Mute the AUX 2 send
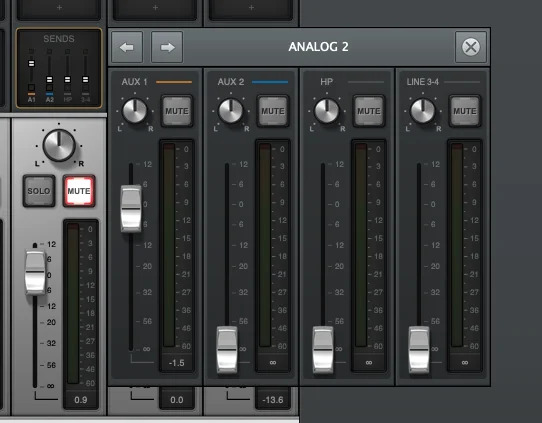Viewport: 542px width, 423px height. 273,111
